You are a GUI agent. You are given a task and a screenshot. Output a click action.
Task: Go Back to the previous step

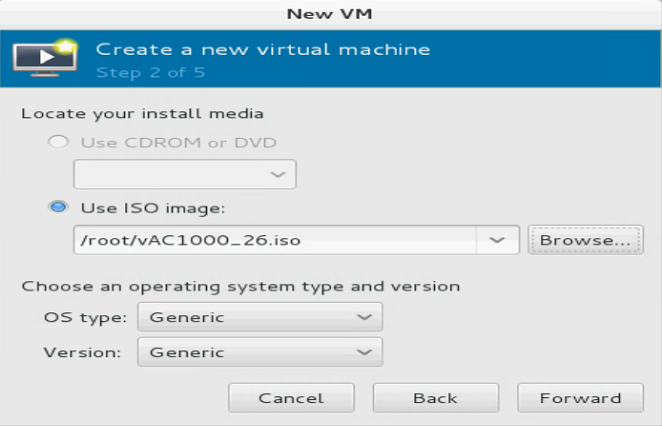click(436, 398)
